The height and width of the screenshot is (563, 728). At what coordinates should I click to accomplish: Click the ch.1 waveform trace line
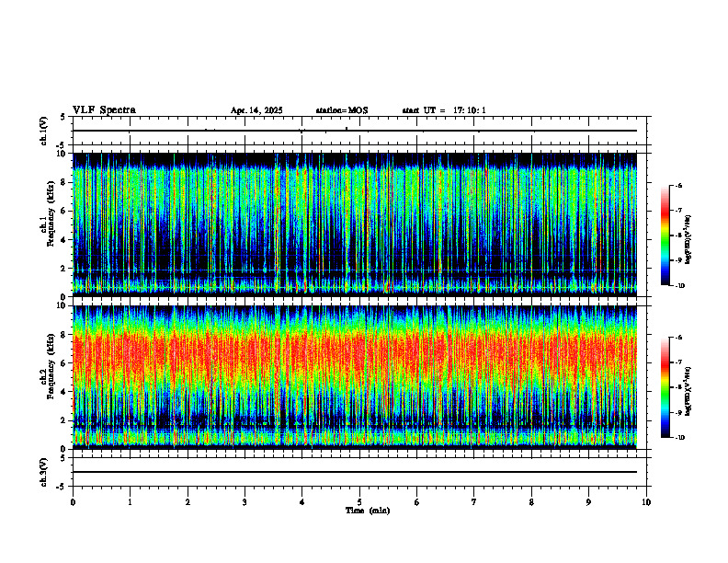pos(355,131)
